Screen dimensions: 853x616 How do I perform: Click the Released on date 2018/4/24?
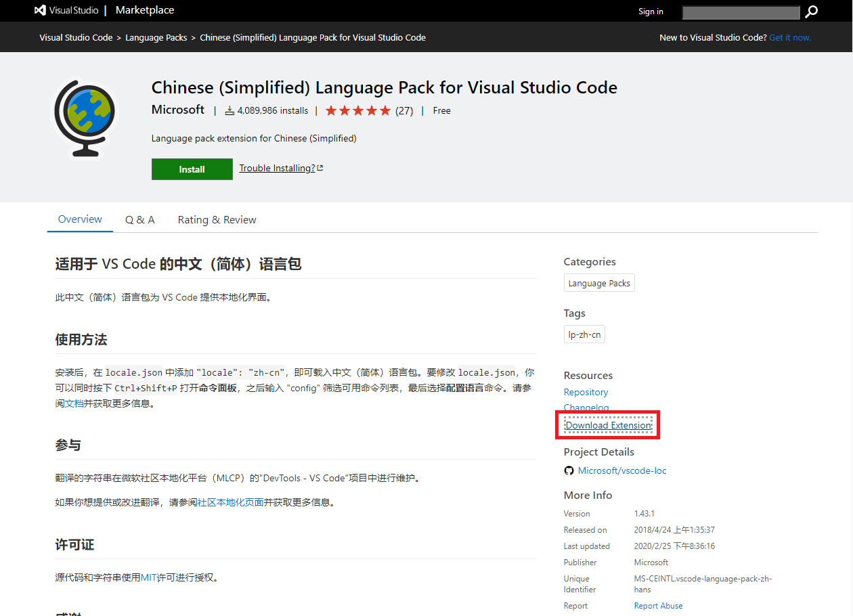pos(674,530)
